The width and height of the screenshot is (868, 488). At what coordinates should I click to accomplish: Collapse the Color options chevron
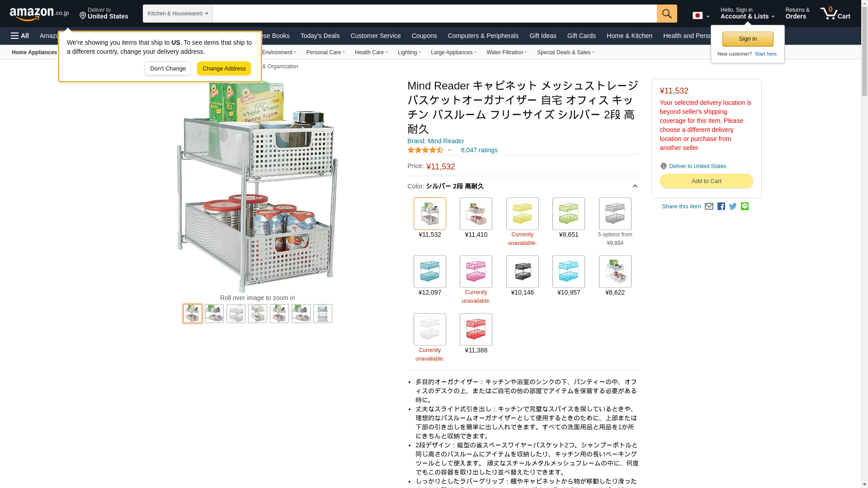[635, 186]
